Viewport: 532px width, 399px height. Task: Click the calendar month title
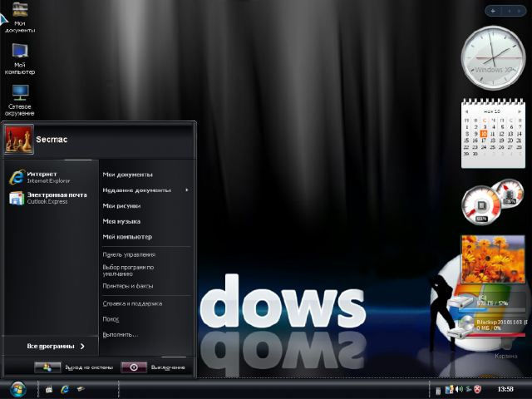pyautogui.click(x=492, y=111)
